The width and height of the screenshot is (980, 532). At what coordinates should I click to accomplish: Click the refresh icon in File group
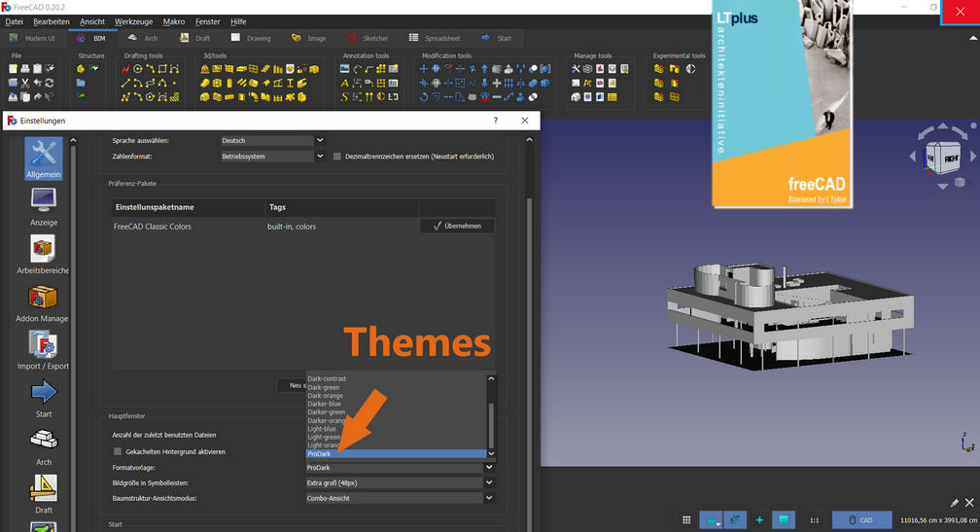click(x=49, y=83)
